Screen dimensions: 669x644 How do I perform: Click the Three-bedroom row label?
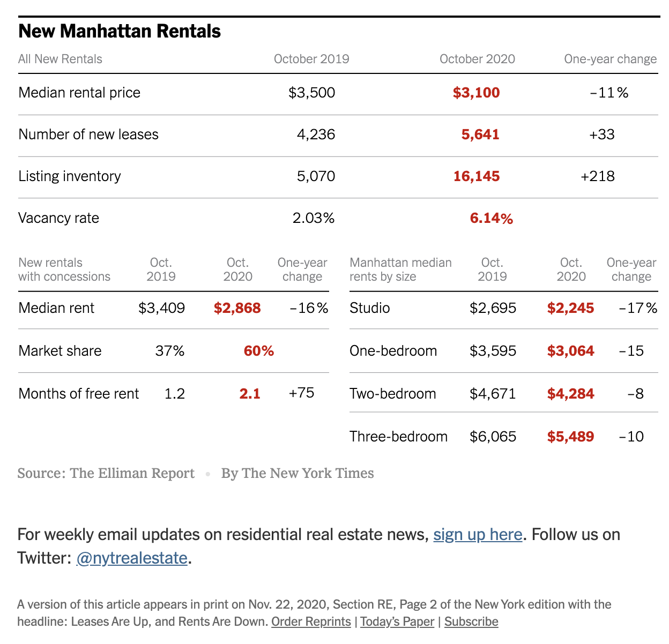398,437
